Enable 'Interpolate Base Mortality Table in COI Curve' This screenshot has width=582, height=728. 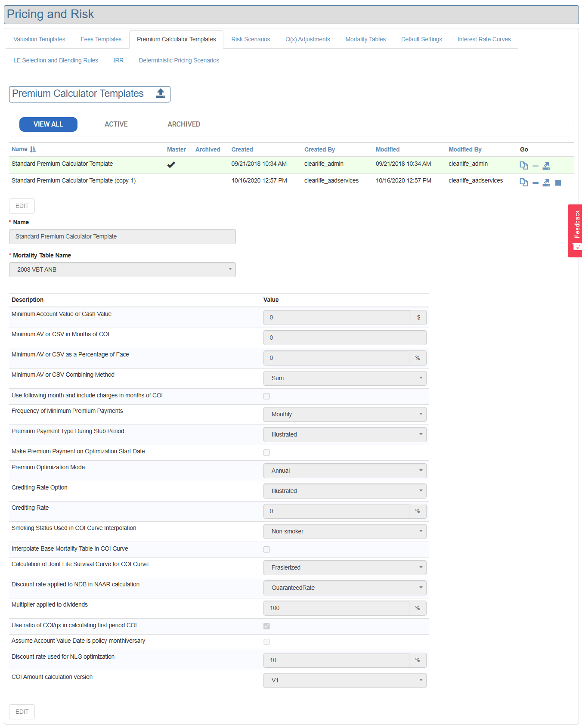tap(266, 549)
